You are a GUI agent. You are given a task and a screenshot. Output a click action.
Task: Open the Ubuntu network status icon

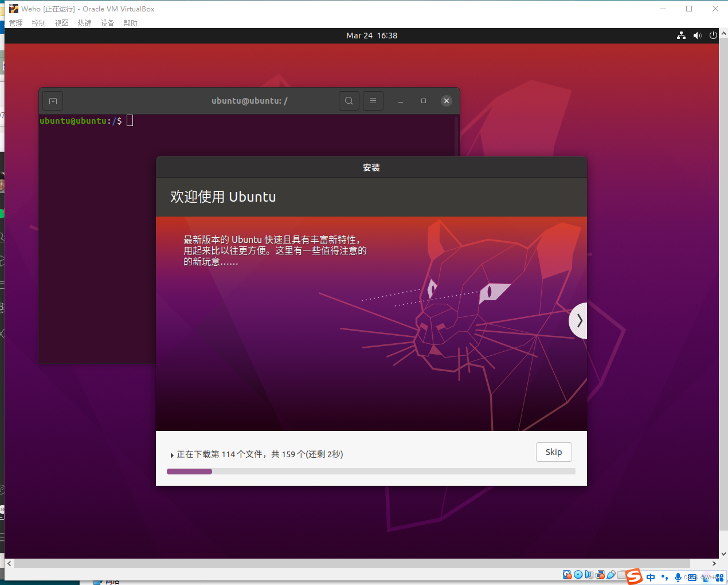[x=681, y=36]
